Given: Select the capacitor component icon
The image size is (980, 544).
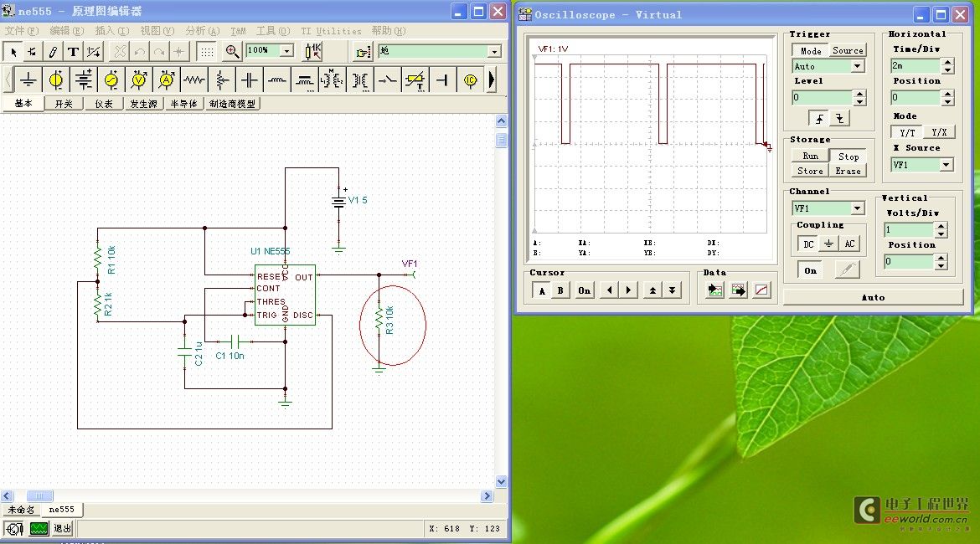Looking at the screenshot, I should click(250, 80).
